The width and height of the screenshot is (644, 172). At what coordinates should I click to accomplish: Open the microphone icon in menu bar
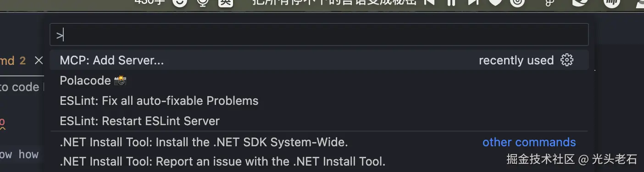202,2
